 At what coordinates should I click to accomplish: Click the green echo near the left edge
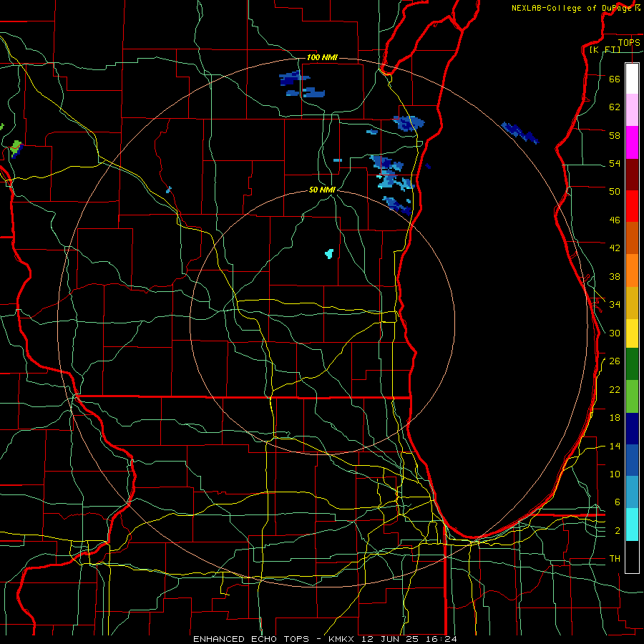[x=15, y=148]
